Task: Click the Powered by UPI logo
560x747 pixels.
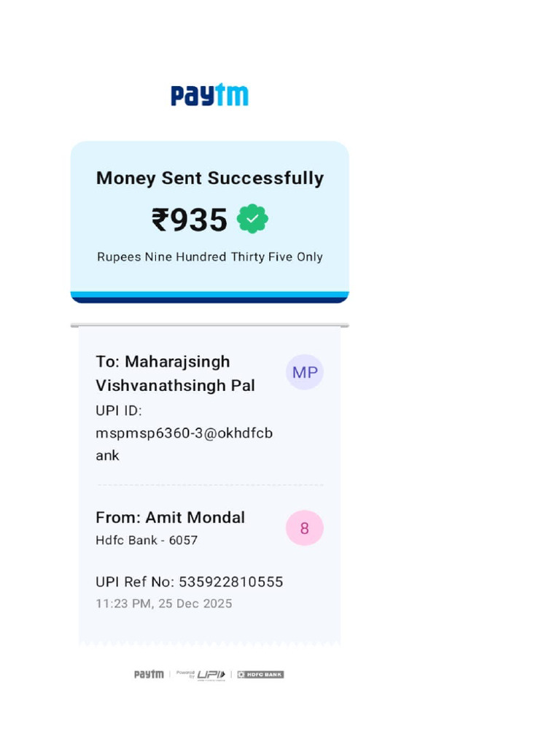Action: coord(201,674)
